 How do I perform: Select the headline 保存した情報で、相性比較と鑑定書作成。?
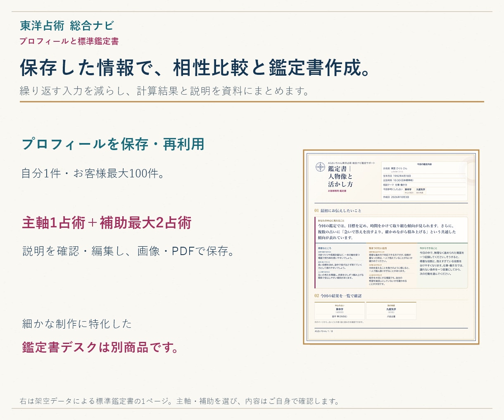pos(195,68)
